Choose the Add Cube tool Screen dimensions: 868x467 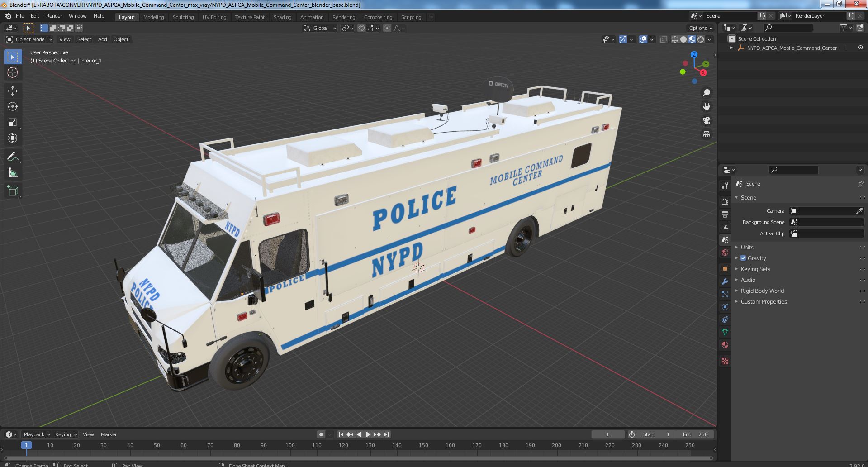[13, 191]
